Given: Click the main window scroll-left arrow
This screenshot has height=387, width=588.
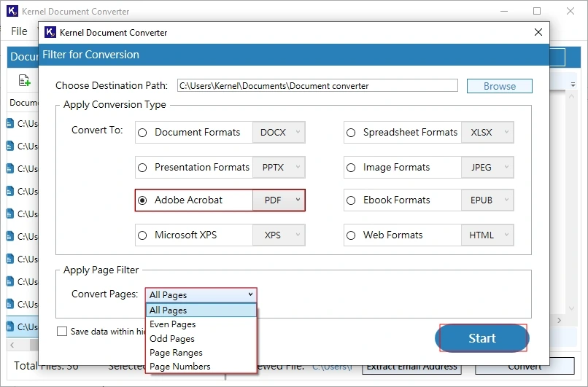Looking at the screenshot, I should point(12,345).
